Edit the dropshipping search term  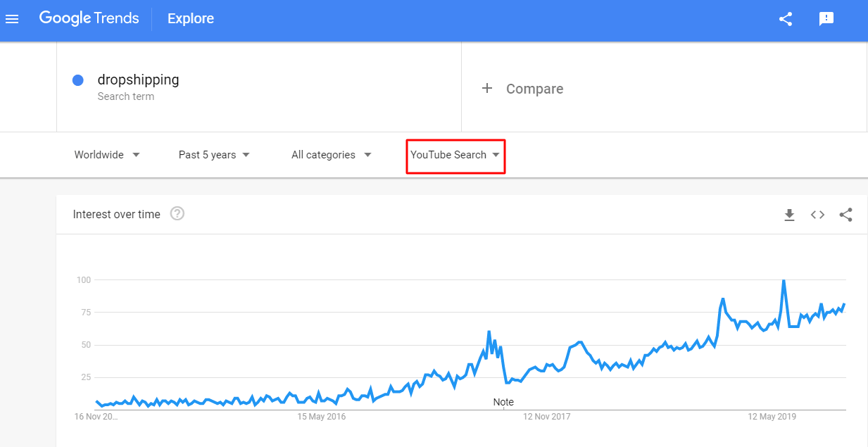(x=138, y=80)
